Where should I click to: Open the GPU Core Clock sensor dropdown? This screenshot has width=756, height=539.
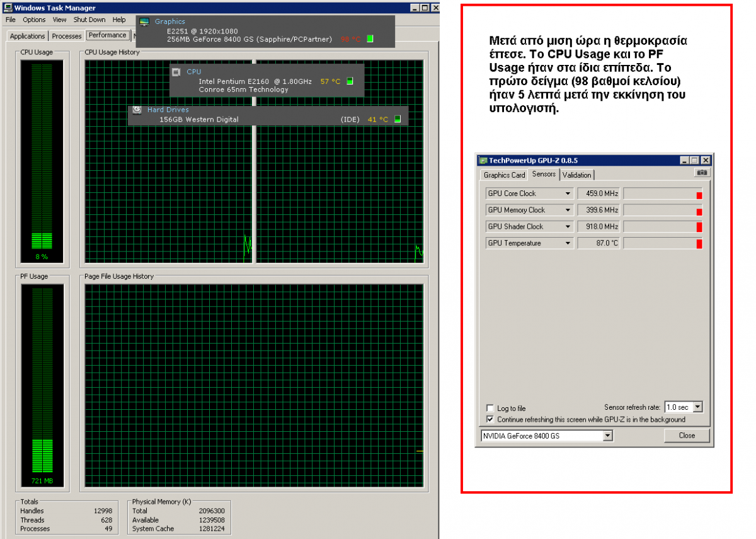click(x=568, y=194)
